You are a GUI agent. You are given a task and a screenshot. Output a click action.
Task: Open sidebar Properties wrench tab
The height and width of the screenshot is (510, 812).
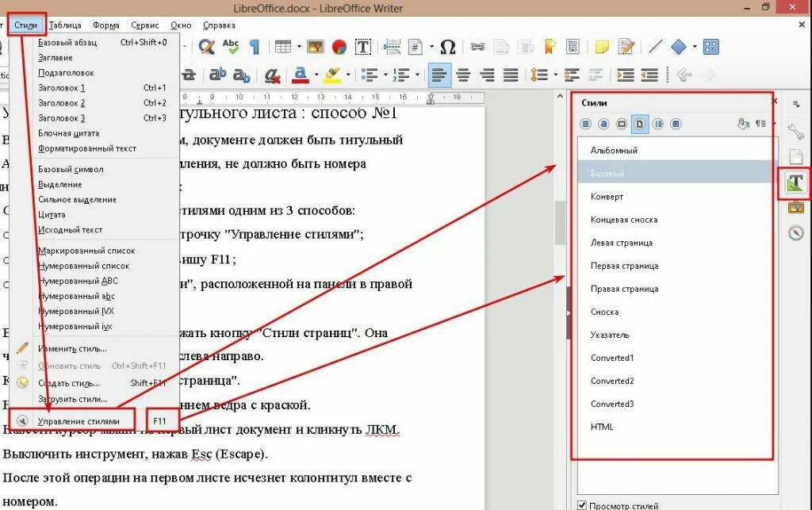795,131
